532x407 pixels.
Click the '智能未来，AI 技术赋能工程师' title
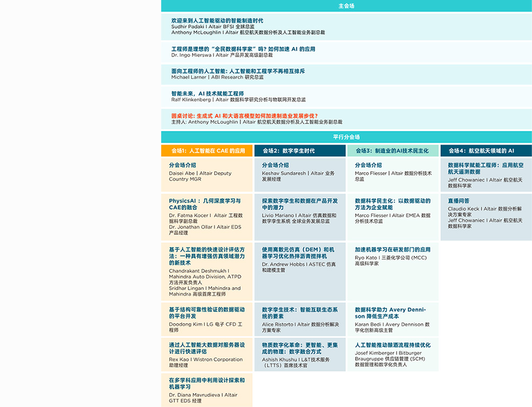(207, 93)
